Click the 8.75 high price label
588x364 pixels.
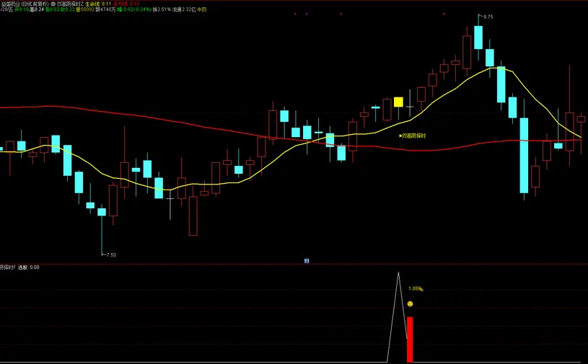(488, 17)
